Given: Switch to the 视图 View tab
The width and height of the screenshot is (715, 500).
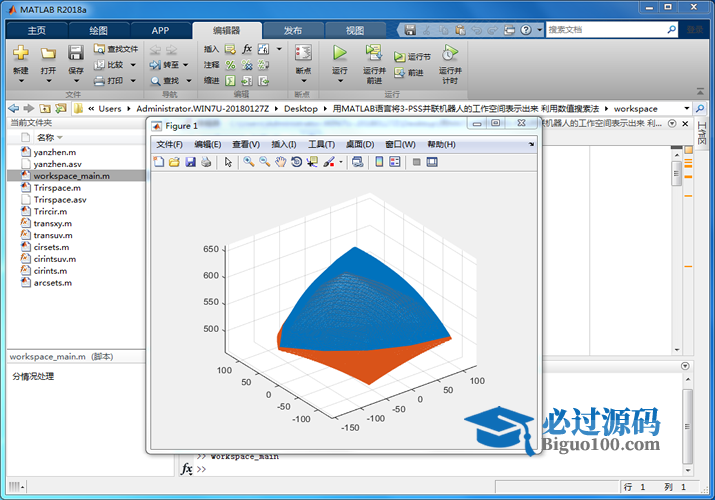Looking at the screenshot, I should tap(355, 31).
